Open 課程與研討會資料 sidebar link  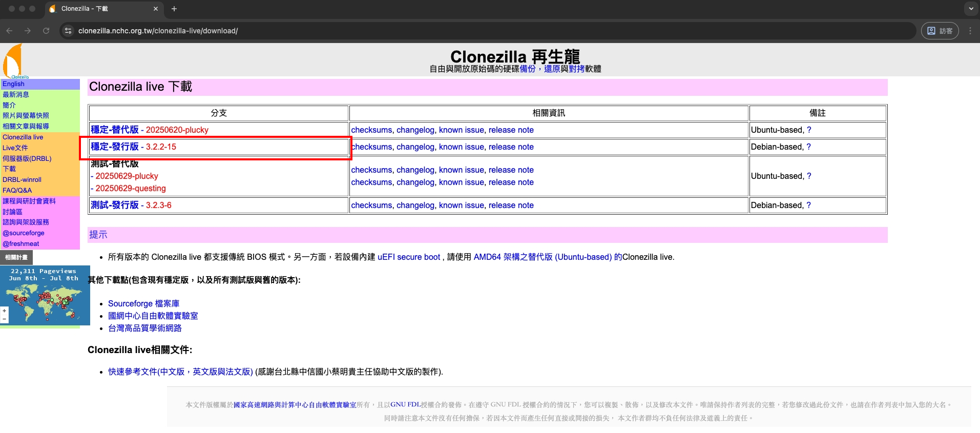click(29, 201)
